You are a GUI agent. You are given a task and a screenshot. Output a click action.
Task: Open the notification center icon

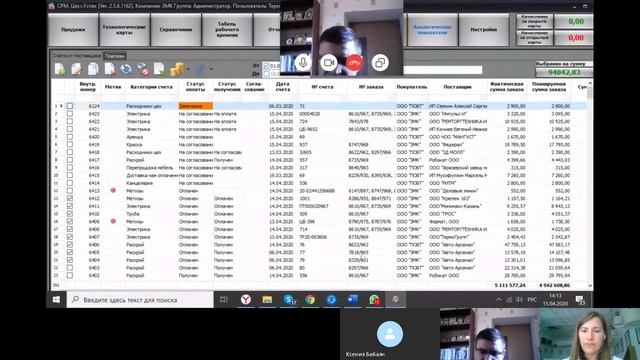[580, 300]
